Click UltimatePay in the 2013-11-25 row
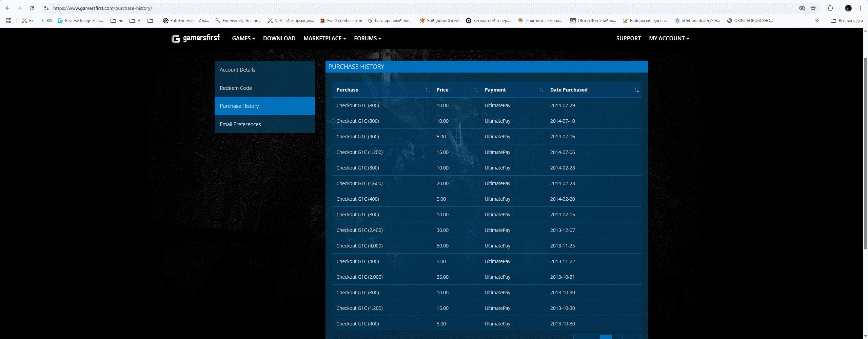The height and width of the screenshot is (339, 868). pos(497,246)
